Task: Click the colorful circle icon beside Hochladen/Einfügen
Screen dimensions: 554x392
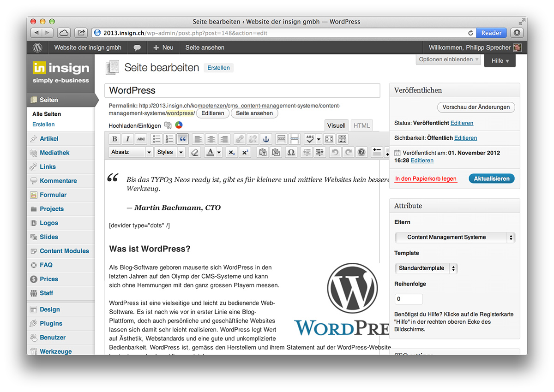Action: (179, 125)
